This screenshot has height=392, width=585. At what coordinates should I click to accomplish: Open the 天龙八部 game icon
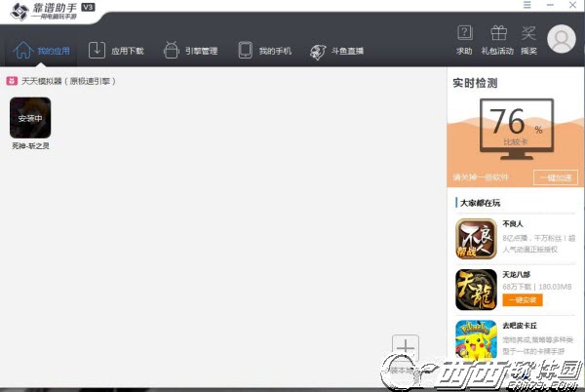[x=476, y=290]
